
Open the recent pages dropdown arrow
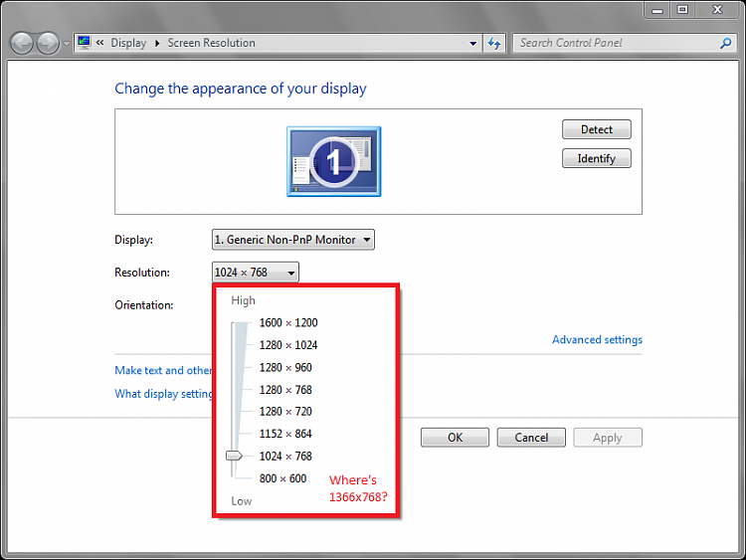click(x=66, y=44)
